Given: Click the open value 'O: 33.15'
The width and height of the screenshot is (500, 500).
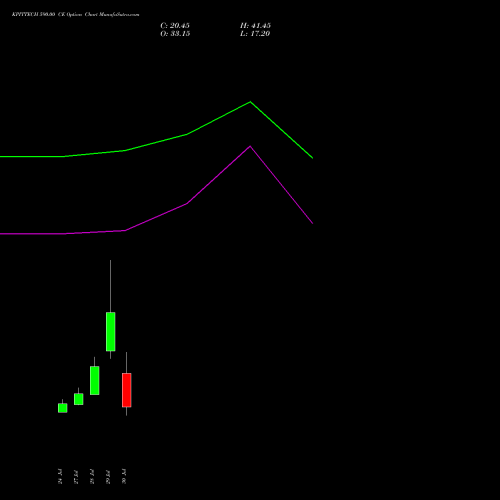Looking at the screenshot, I should (175, 34).
